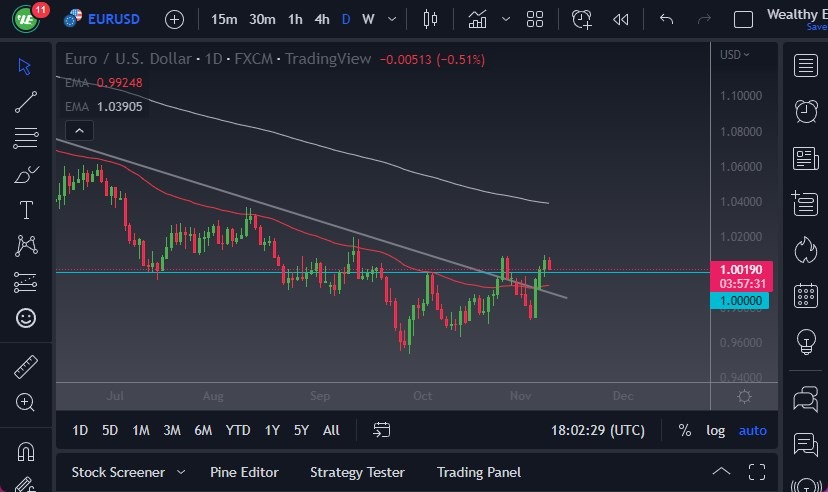Open the economic calendar panel
This screenshot has width=828, height=492.
click(806, 295)
